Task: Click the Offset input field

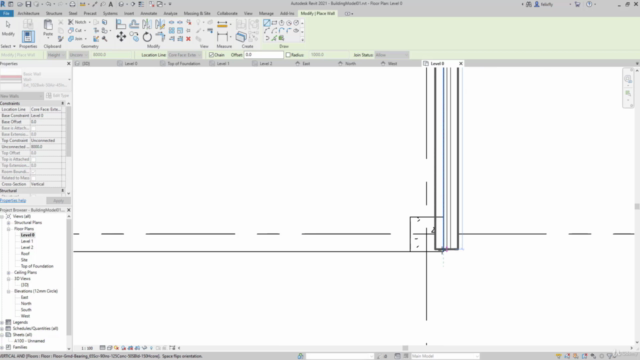Action: 263,55
